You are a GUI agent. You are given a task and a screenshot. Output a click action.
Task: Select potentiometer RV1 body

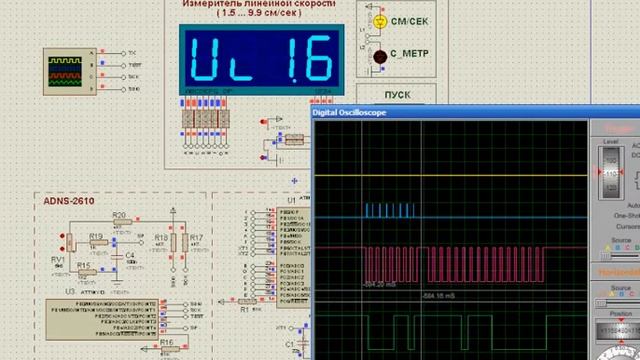click(70, 242)
